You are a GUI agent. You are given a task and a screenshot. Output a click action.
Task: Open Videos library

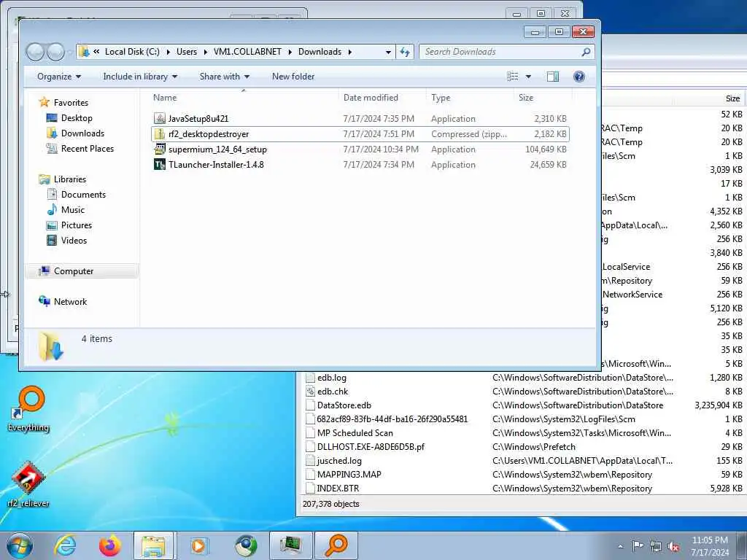tap(74, 240)
